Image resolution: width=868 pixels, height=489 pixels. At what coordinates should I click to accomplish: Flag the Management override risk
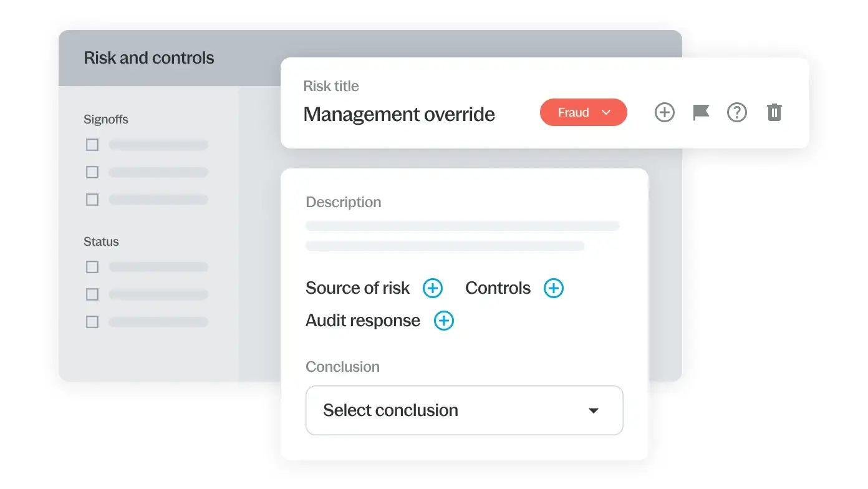(701, 113)
